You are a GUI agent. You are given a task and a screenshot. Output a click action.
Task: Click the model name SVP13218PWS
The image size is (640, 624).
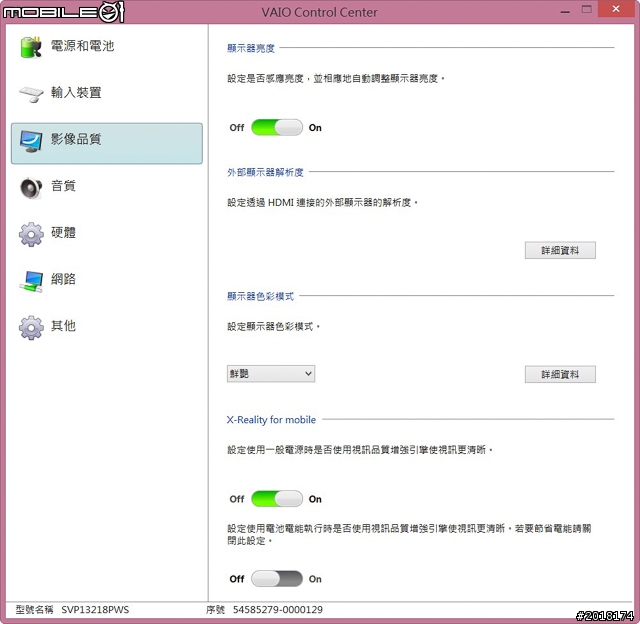(95, 610)
